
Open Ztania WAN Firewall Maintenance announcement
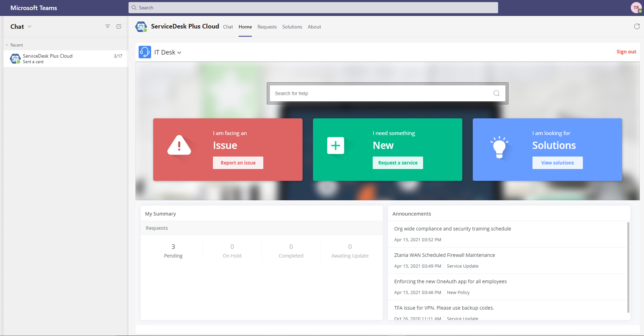point(445,255)
